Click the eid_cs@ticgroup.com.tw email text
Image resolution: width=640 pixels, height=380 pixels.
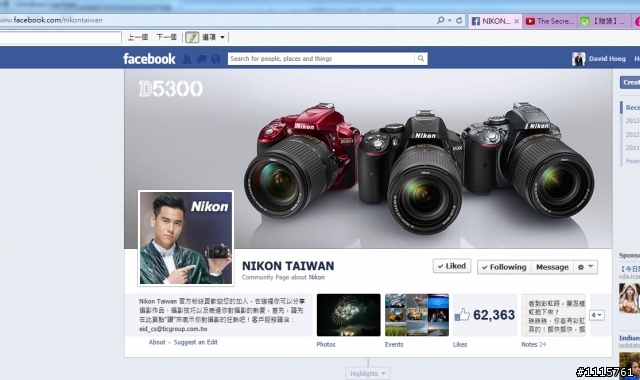click(x=173, y=329)
